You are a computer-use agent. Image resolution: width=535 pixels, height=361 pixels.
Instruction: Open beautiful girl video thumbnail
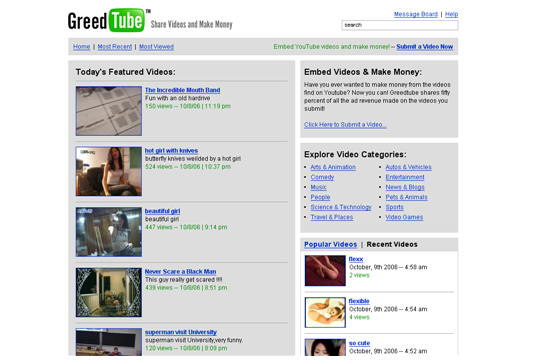(109, 232)
